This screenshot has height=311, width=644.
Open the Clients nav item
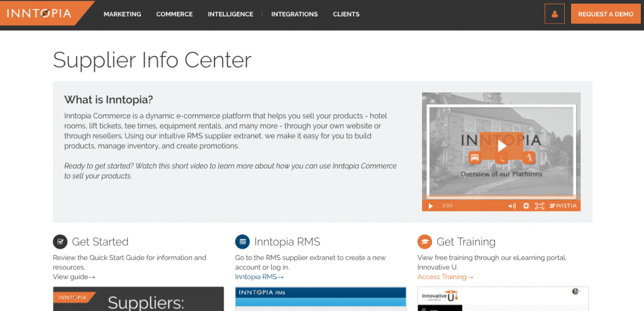click(x=347, y=14)
